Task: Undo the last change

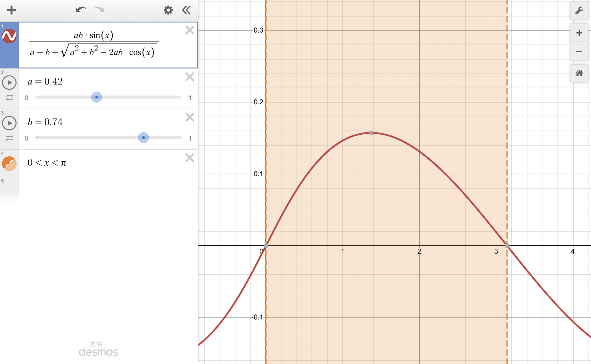Action: [x=81, y=10]
